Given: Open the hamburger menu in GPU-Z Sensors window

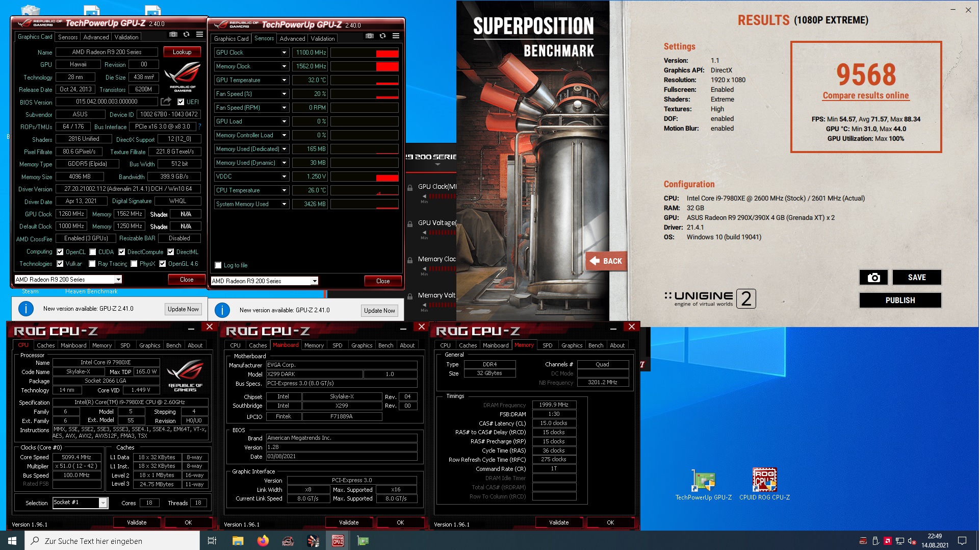Looking at the screenshot, I should pos(396,36).
